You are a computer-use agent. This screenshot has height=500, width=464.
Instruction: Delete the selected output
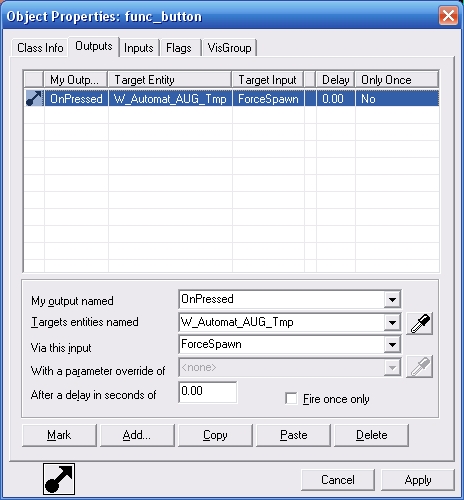coord(371,435)
